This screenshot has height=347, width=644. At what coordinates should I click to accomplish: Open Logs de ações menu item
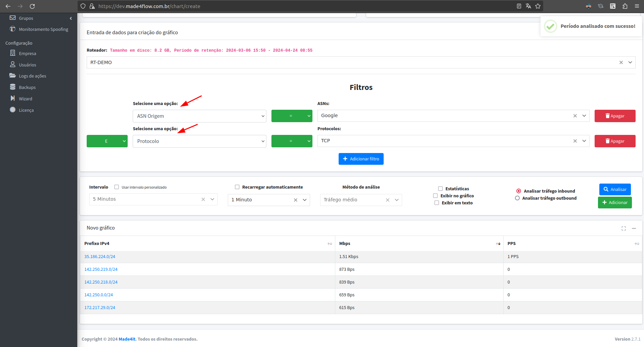coord(33,76)
